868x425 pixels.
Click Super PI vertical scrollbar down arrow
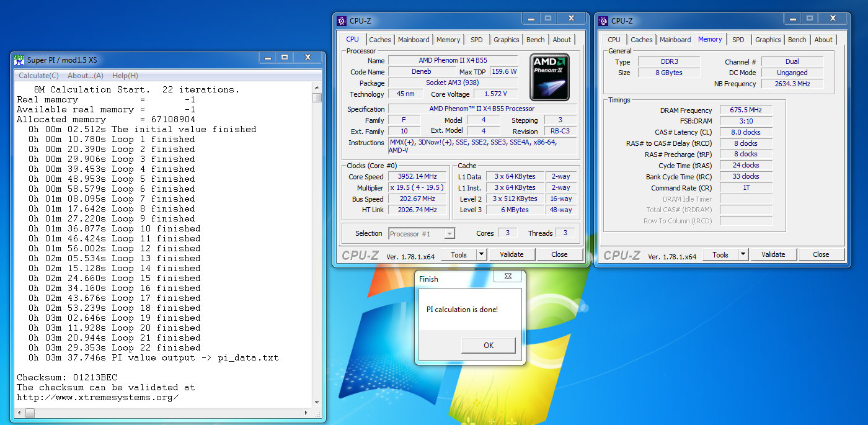click(x=317, y=403)
